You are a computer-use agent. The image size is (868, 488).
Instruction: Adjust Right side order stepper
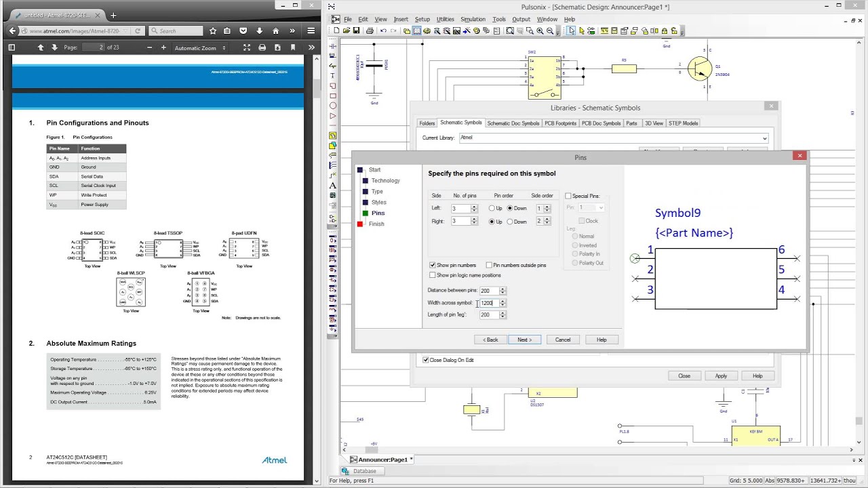547,222
